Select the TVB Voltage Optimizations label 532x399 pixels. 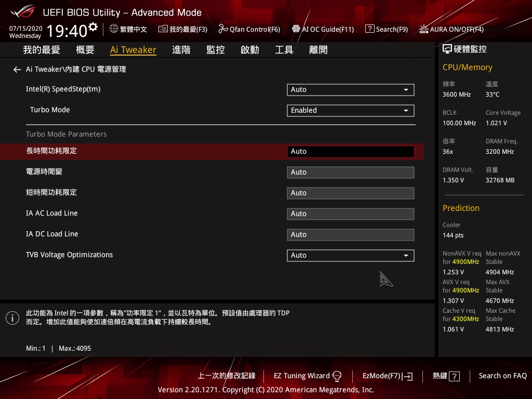click(x=69, y=255)
